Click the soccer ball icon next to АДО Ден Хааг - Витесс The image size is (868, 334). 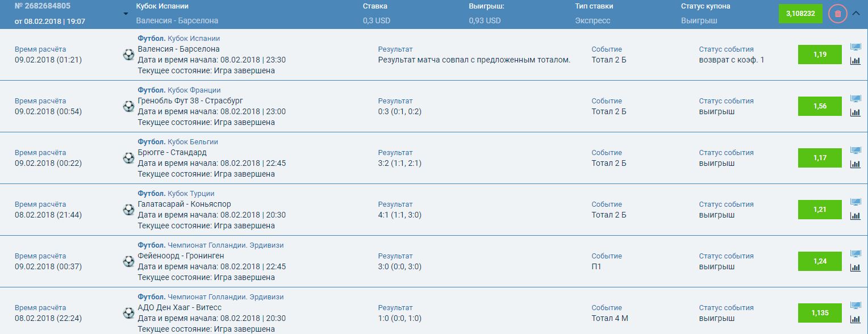coord(129,313)
